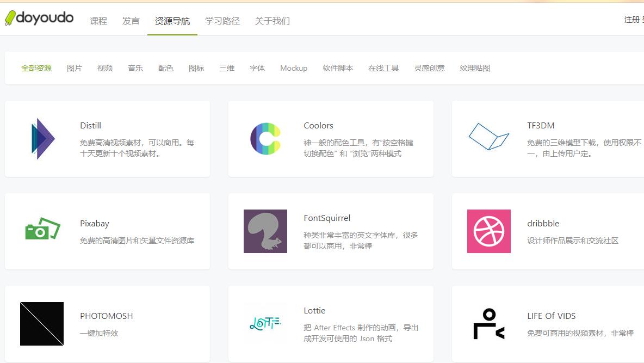Select the 配色 resource filter
Viewport: 644px width, 363px height.
click(165, 68)
